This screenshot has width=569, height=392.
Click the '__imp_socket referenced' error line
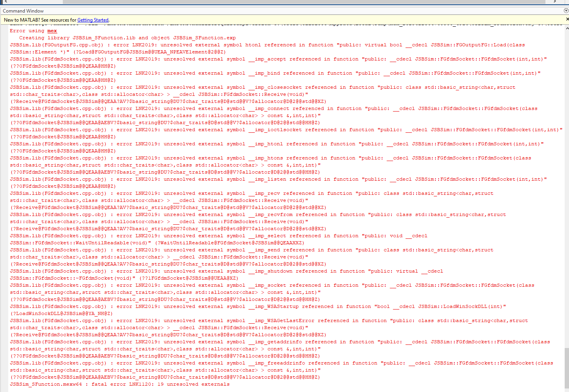tap(272, 285)
